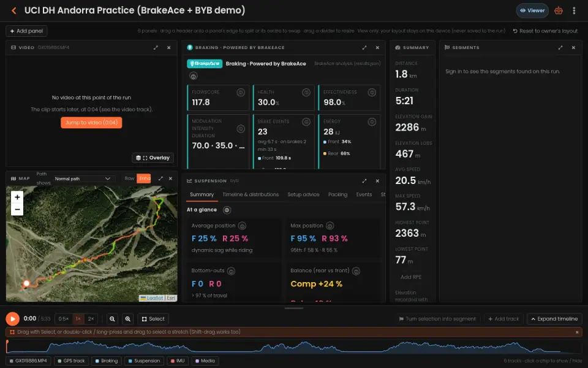Screen dimensions: 588x368
Task: Jump to video at 0:04
Action: click(x=91, y=123)
